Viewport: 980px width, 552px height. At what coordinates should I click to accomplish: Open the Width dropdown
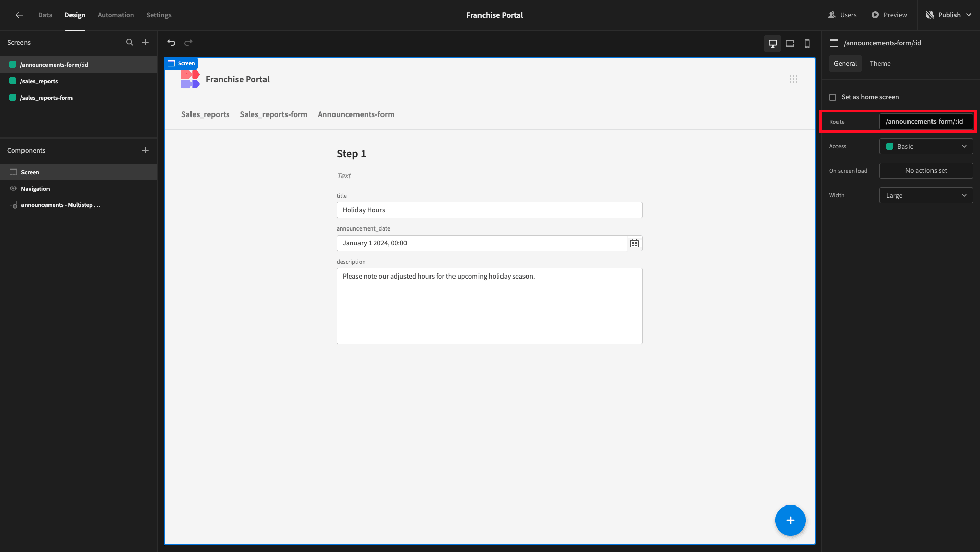926,196
